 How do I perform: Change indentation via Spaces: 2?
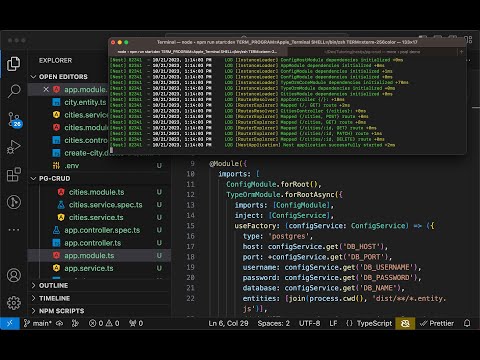coord(273,323)
